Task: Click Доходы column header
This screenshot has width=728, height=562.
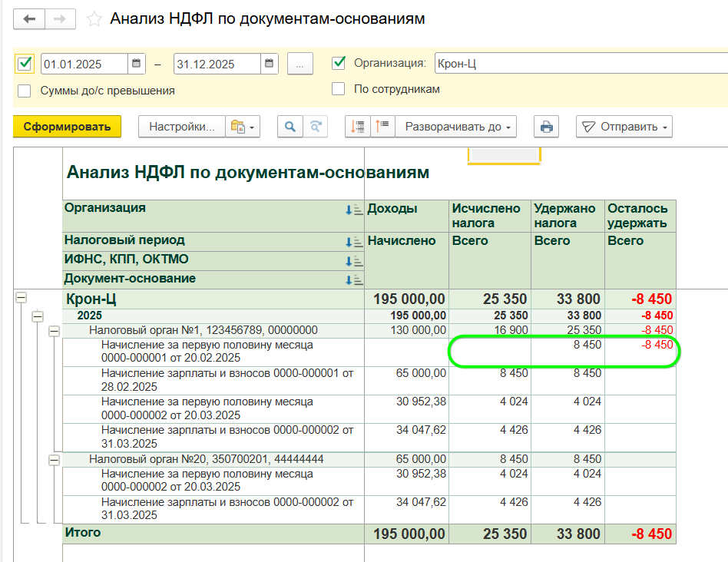Action: (407, 216)
